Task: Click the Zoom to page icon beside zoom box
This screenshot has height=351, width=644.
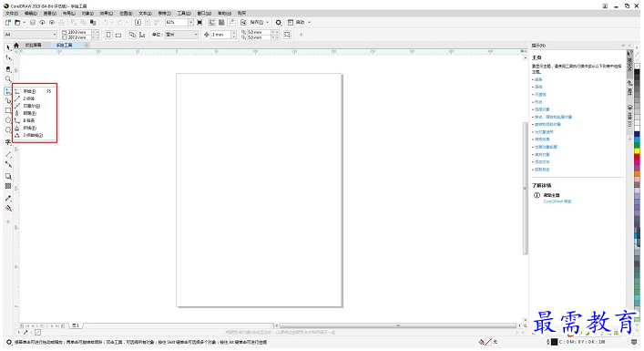Action: point(200,22)
